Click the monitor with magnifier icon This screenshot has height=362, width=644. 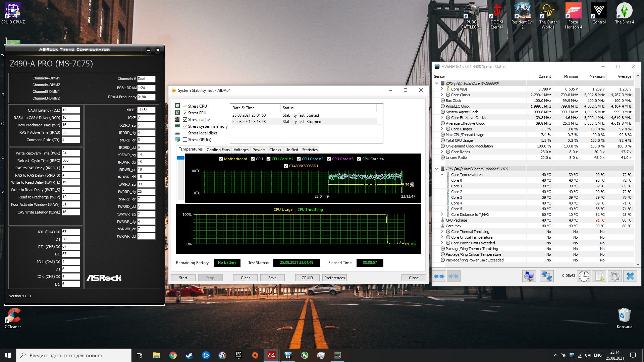(529, 276)
